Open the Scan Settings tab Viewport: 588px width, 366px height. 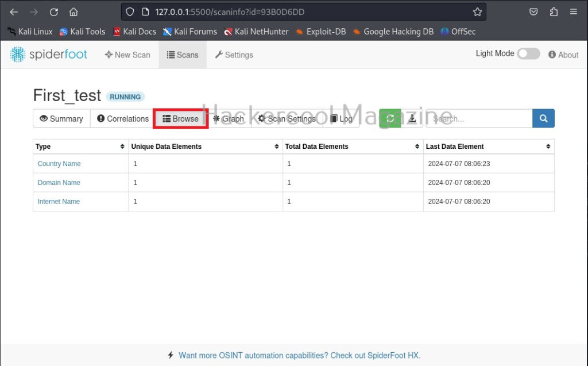click(x=287, y=118)
